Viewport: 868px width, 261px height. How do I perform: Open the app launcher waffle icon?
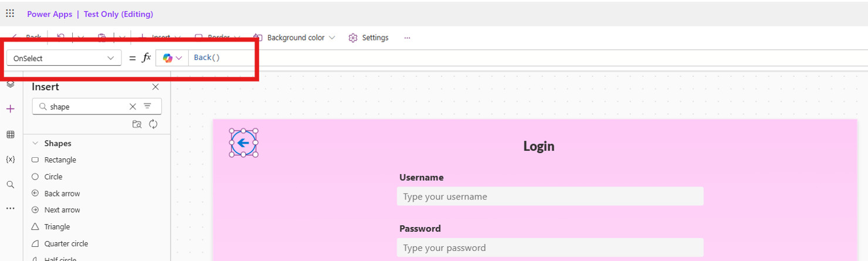(x=10, y=13)
